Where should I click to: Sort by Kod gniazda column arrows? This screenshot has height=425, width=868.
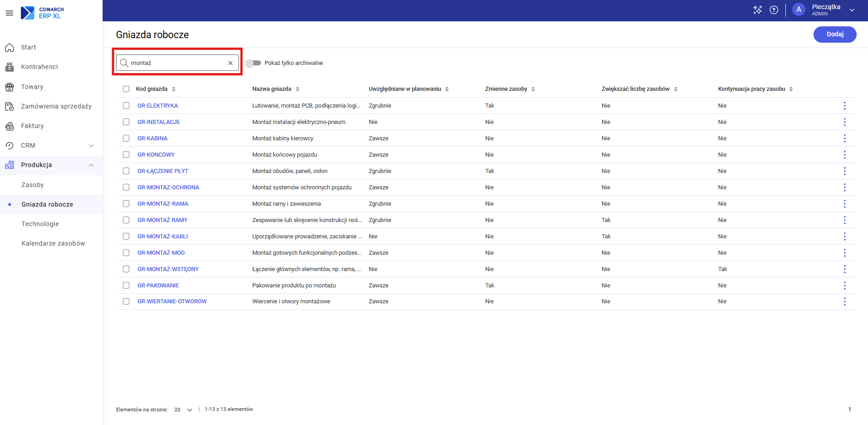tap(173, 89)
